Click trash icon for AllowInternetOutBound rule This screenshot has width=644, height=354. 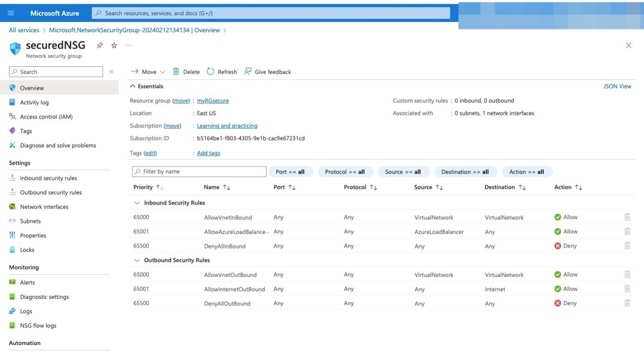627,289
